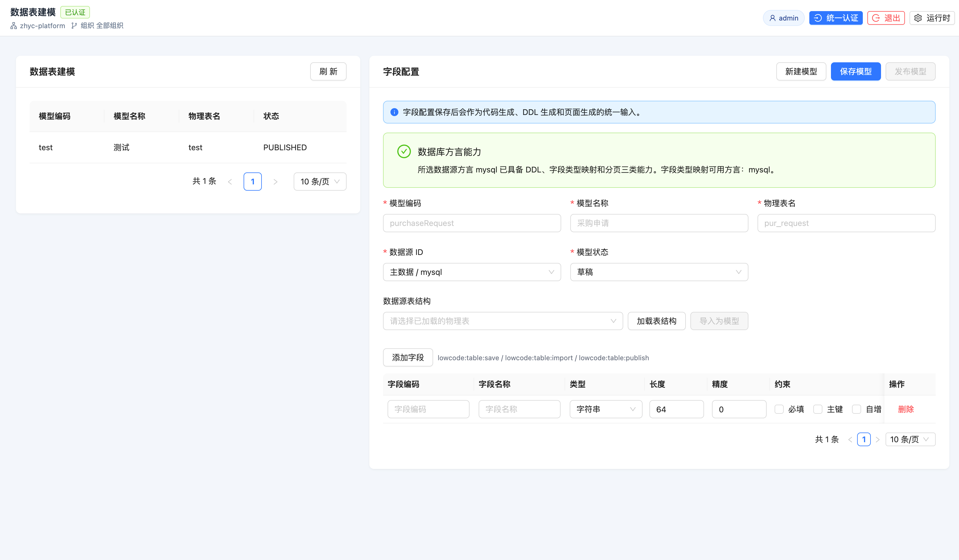This screenshot has height=560, width=959.
Task: Click the 退出 logout icon
Action: [876, 18]
